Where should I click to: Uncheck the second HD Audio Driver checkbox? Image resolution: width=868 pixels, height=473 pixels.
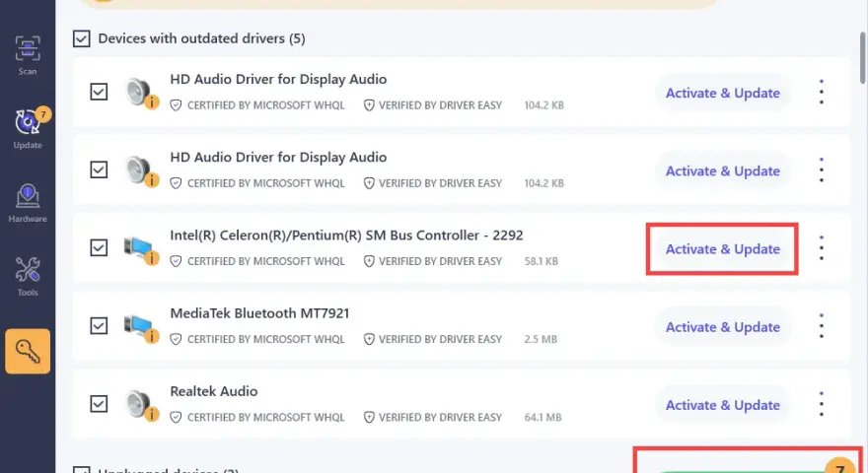point(99,169)
